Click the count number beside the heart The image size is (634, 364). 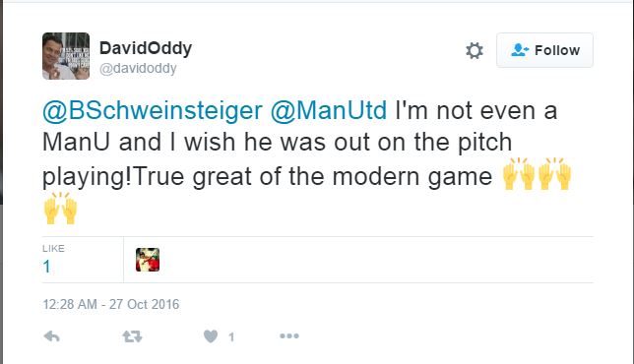(231, 336)
